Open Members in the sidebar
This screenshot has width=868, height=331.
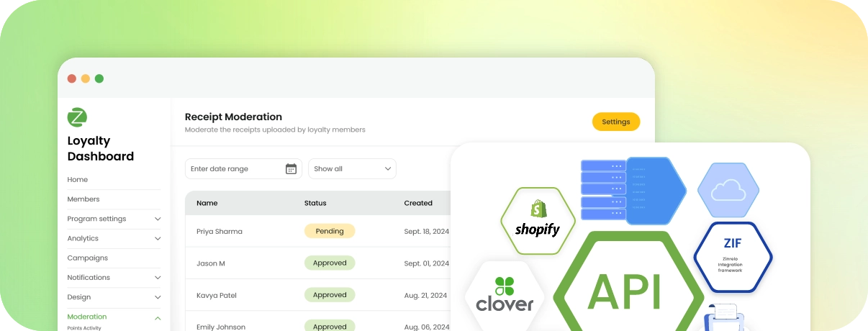coord(83,199)
